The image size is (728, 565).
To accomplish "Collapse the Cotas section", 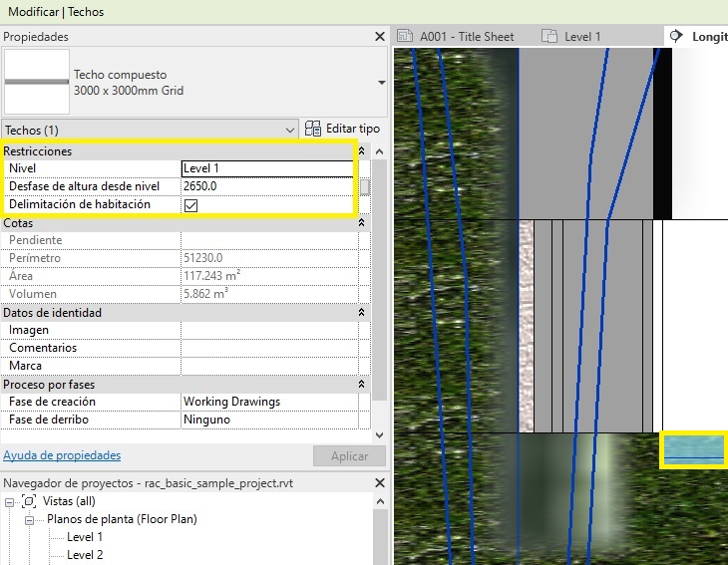I will pos(361,223).
